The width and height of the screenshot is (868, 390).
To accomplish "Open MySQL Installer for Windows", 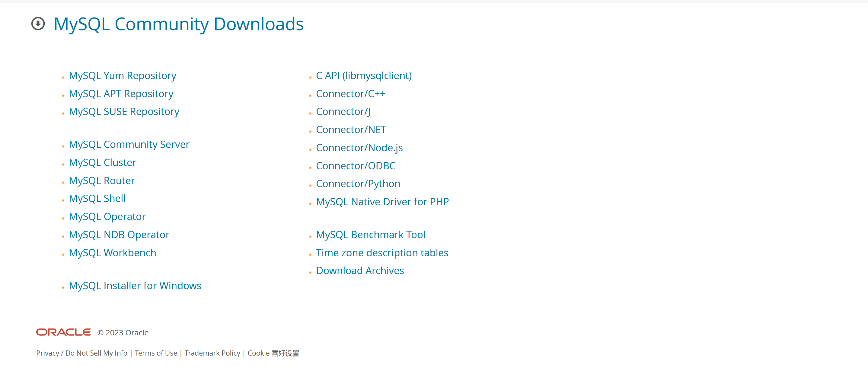I will [135, 286].
